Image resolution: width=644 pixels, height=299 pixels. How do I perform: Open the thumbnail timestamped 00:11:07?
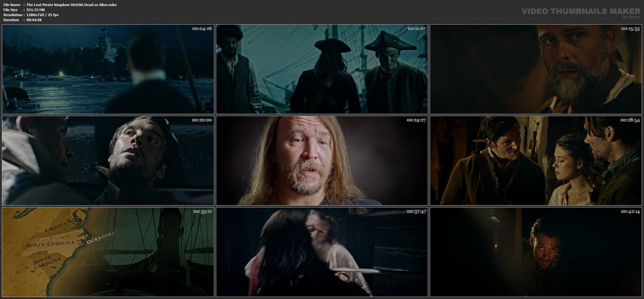(322, 69)
